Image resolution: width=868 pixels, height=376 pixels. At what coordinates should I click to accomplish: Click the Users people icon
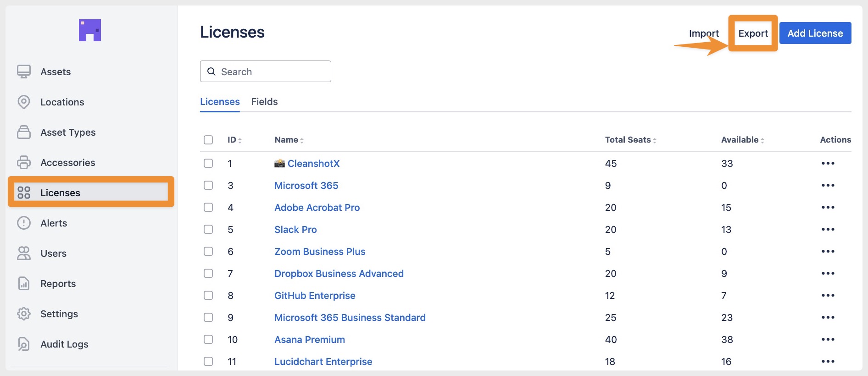[24, 253]
